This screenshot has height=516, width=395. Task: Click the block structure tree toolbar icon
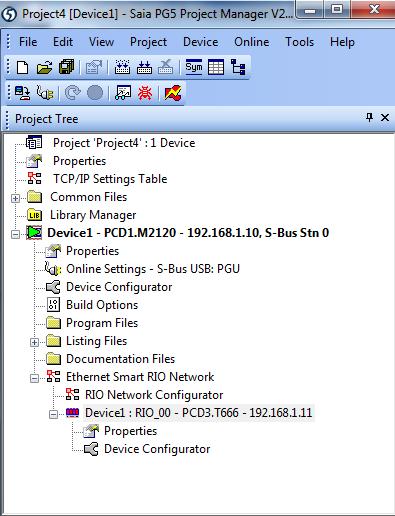pos(238,68)
